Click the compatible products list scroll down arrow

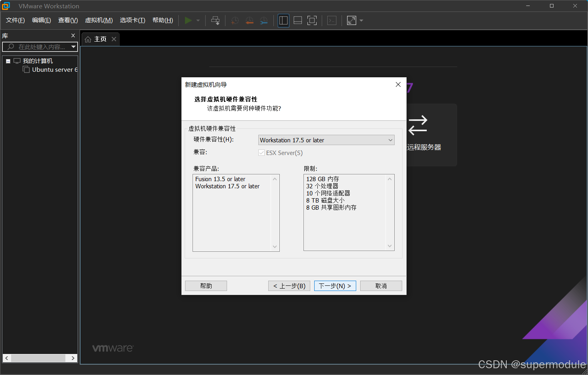(275, 247)
